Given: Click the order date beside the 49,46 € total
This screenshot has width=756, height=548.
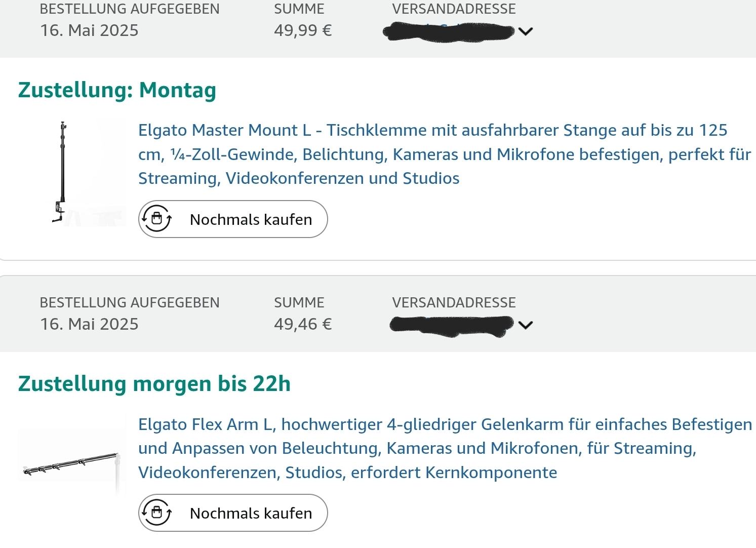Looking at the screenshot, I should pos(89,324).
